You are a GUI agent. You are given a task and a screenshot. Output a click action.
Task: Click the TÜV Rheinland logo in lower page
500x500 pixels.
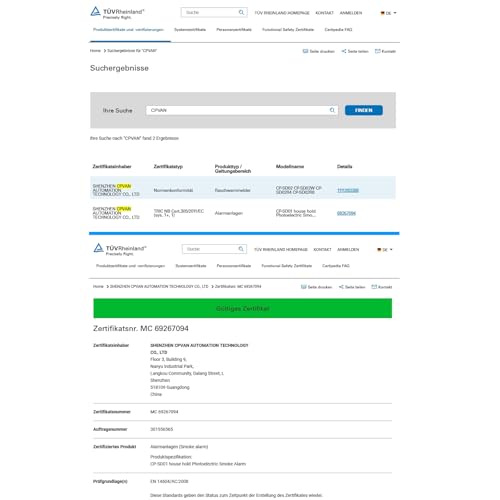[x=120, y=249]
